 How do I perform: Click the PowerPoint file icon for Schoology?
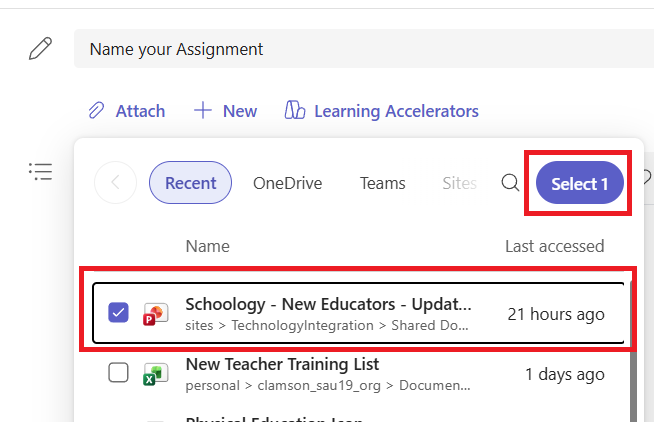point(156,314)
